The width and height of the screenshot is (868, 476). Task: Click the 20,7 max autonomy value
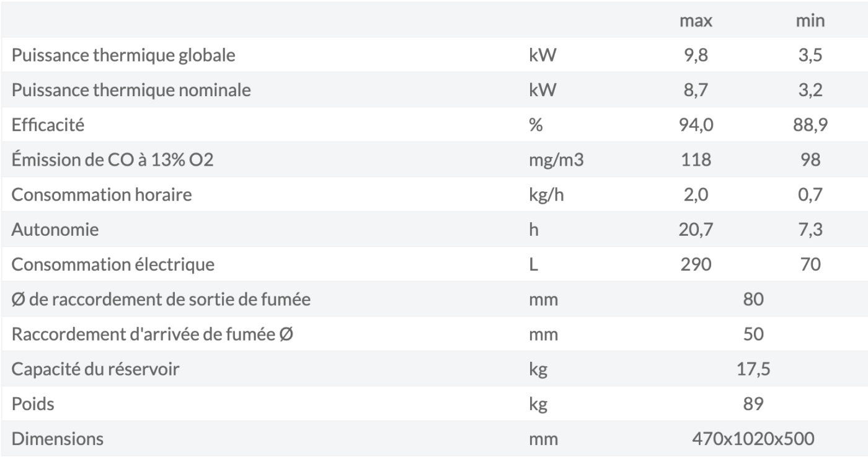tap(696, 230)
